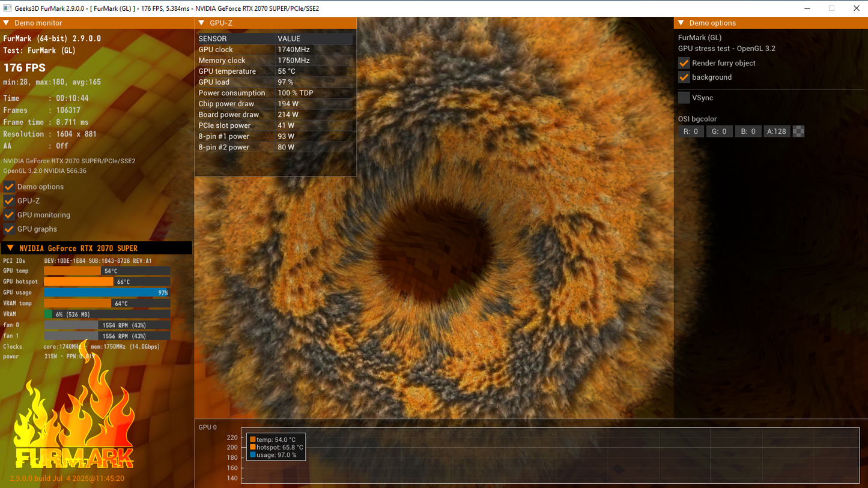Image resolution: width=868 pixels, height=488 pixels.
Task: Click the R: 0 color field
Action: click(691, 131)
